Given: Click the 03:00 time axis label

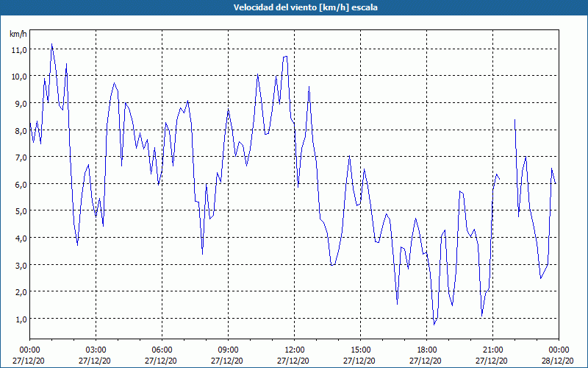Looking at the screenshot, I should [96, 350].
